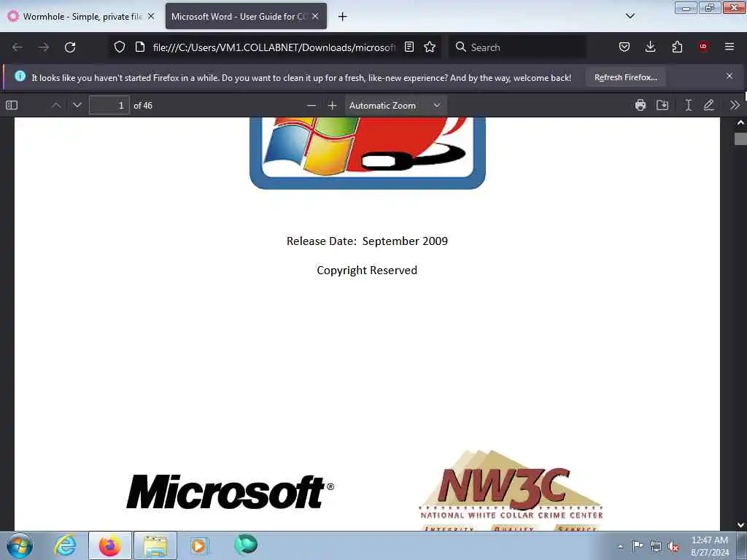Click the PDF page number field
This screenshot has height=560, width=747.
(109, 105)
